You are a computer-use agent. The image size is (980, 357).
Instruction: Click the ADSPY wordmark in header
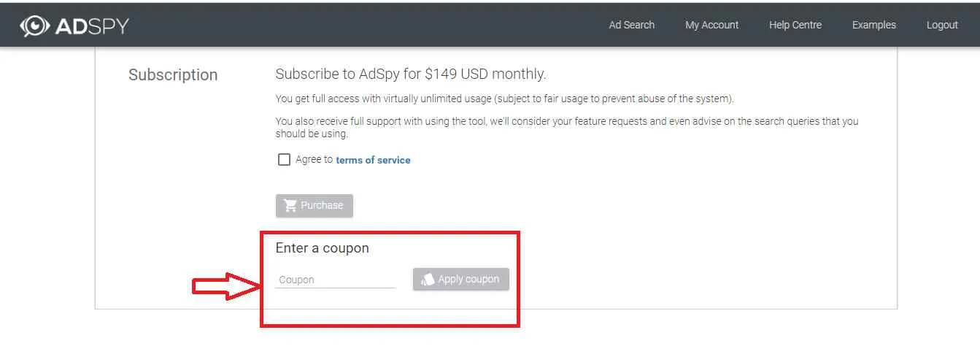[x=92, y=26]
